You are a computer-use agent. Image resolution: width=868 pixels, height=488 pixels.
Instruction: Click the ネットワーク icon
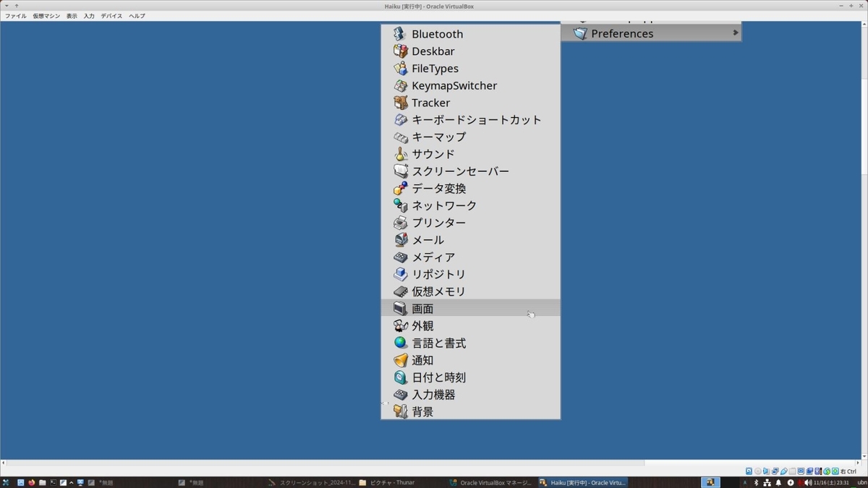(x=400, y=205)
